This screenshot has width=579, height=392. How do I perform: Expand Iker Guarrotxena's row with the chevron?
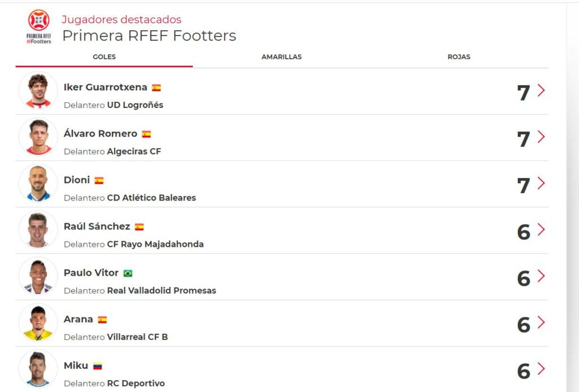[541, 90]
